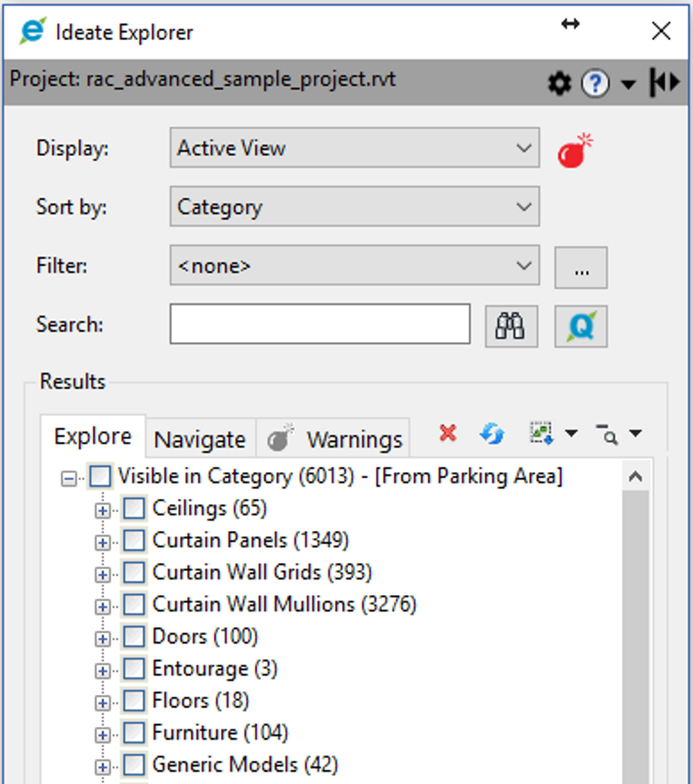Open the select-in-view dropdown arrow
The height and width of the screenshot is (784, 693).
571,433
